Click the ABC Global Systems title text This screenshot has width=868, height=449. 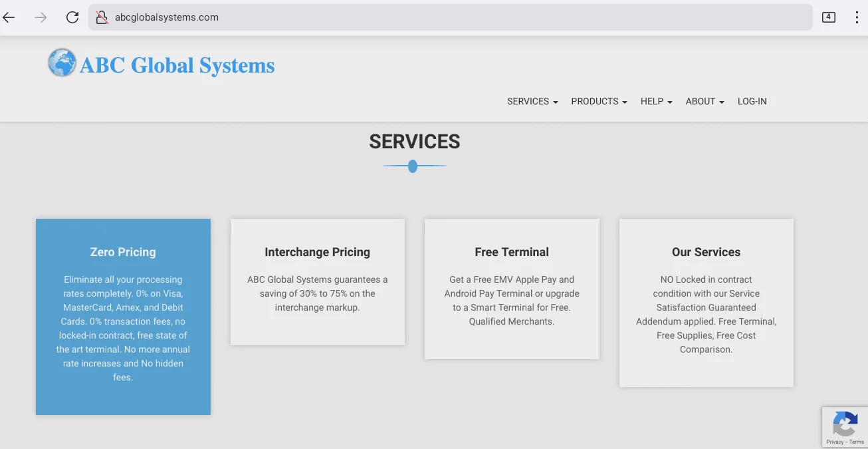point(177,65)
